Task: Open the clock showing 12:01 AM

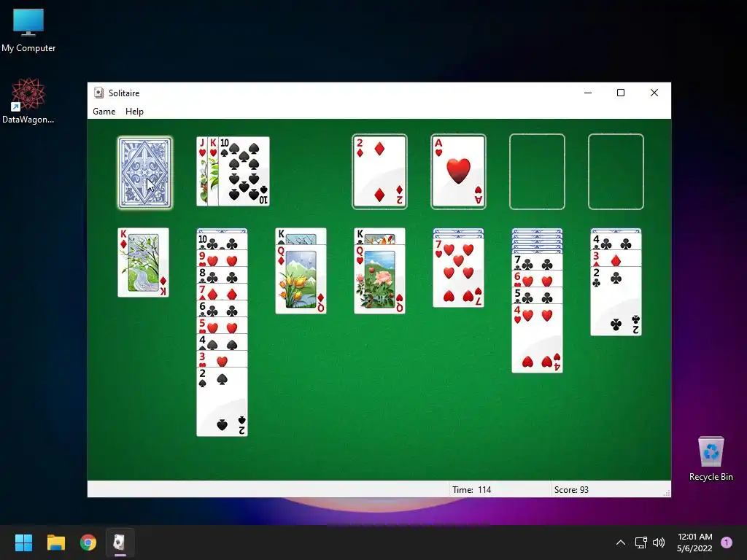Action: coord(694,542)
